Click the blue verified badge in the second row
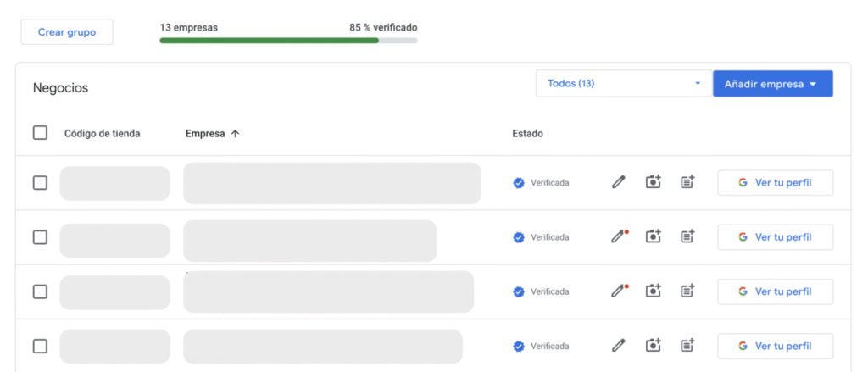868x372 pixels. pos(519,237)
